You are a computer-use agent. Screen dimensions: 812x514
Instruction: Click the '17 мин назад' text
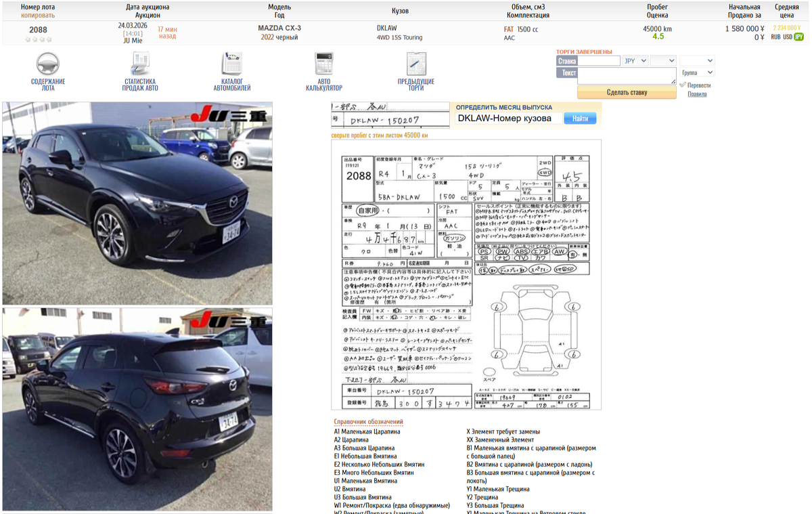[x=167, y=33]
